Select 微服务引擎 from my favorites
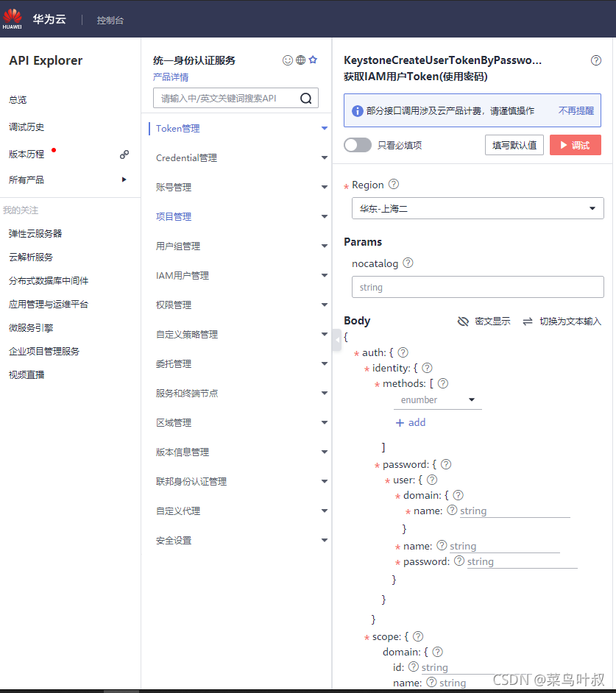 click(x=31, y=328)
